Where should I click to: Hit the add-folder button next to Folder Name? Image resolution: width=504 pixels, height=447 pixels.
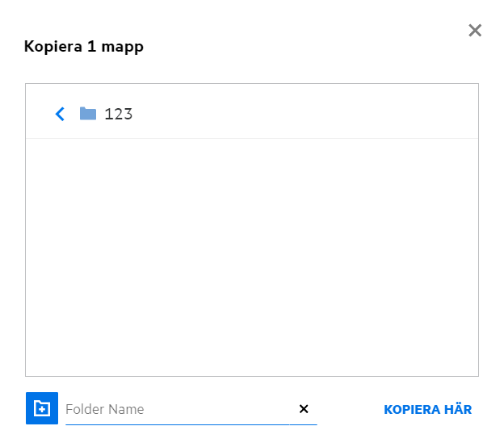[42, 409]
